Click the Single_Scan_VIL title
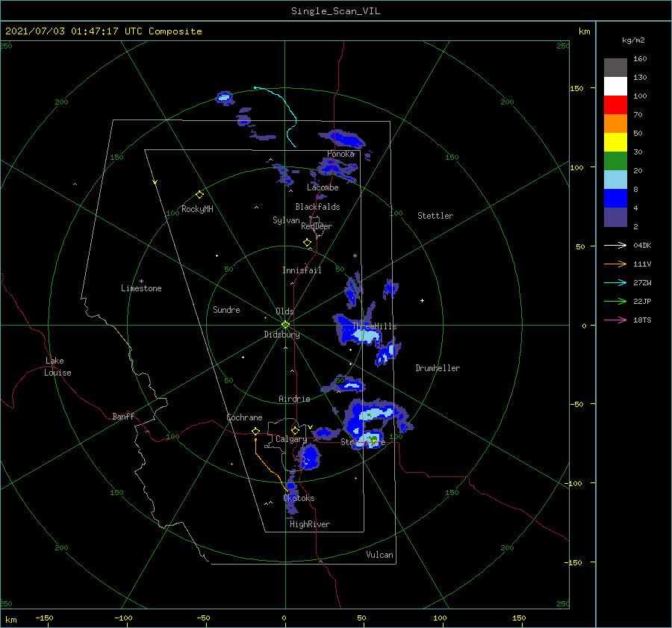 (335, 11)
